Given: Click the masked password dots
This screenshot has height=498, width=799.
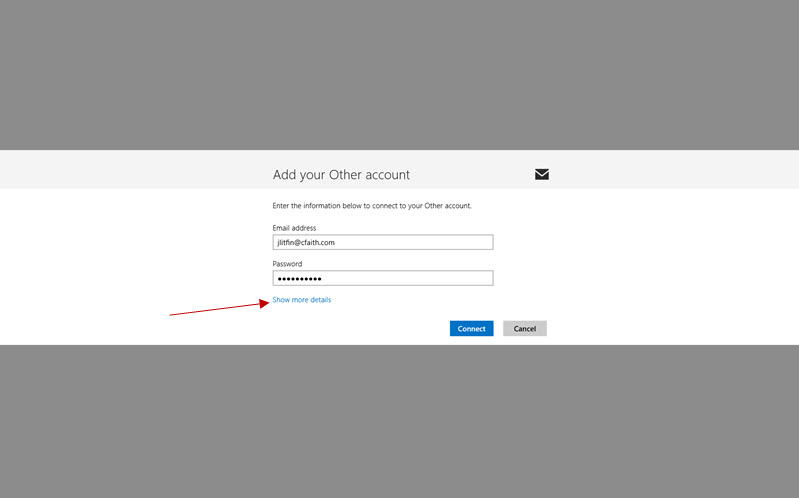Looking at the screenshot, I should (x=300, y=279).
